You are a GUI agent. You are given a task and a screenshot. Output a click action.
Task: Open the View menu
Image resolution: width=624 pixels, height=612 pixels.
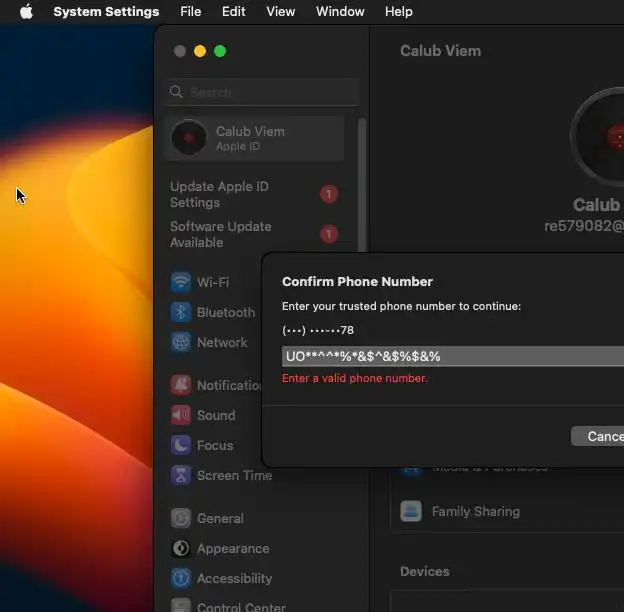[x=281, y=12]
